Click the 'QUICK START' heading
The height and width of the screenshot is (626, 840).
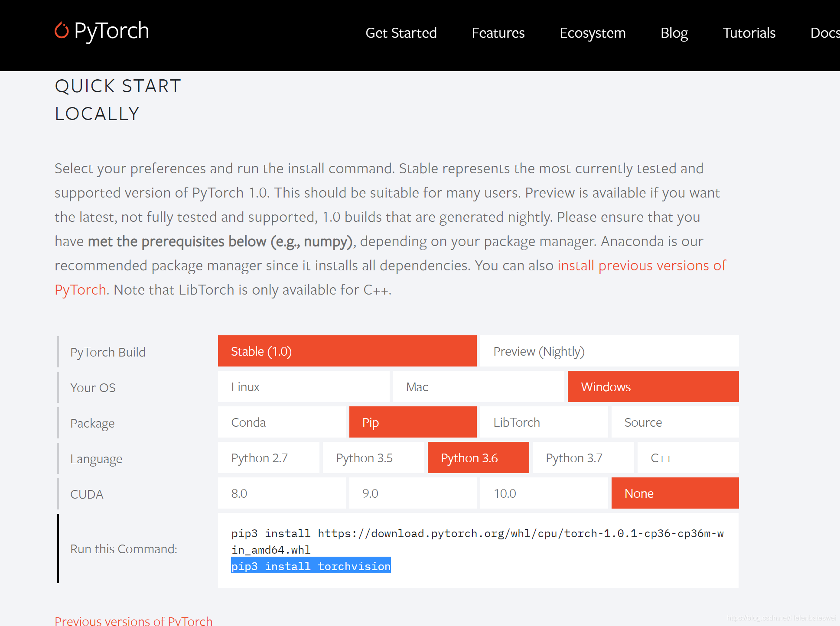click(x=118, y=86)
